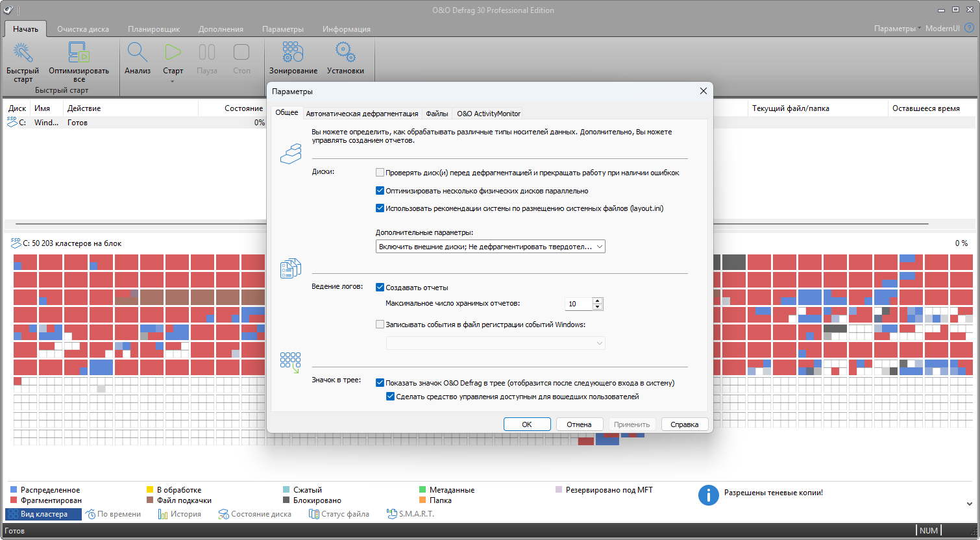This screenshot has height=540, width=980.
Task: Open the Параметры dropdown beside ModernUI
Action: (x=897, y=29)
